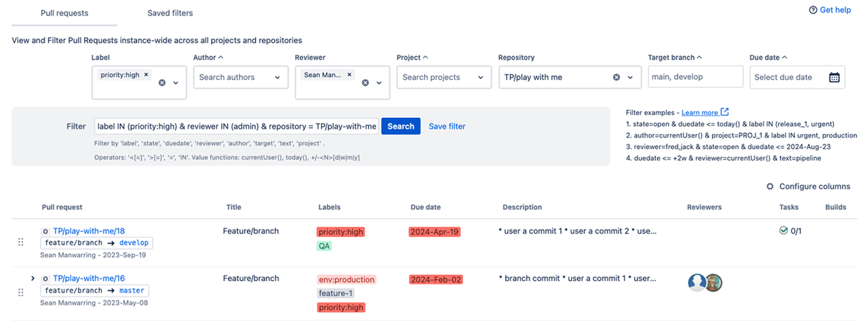The image size is (868, 323).
Task: Click the Due date filter header caret
Action: coord(784,58)
